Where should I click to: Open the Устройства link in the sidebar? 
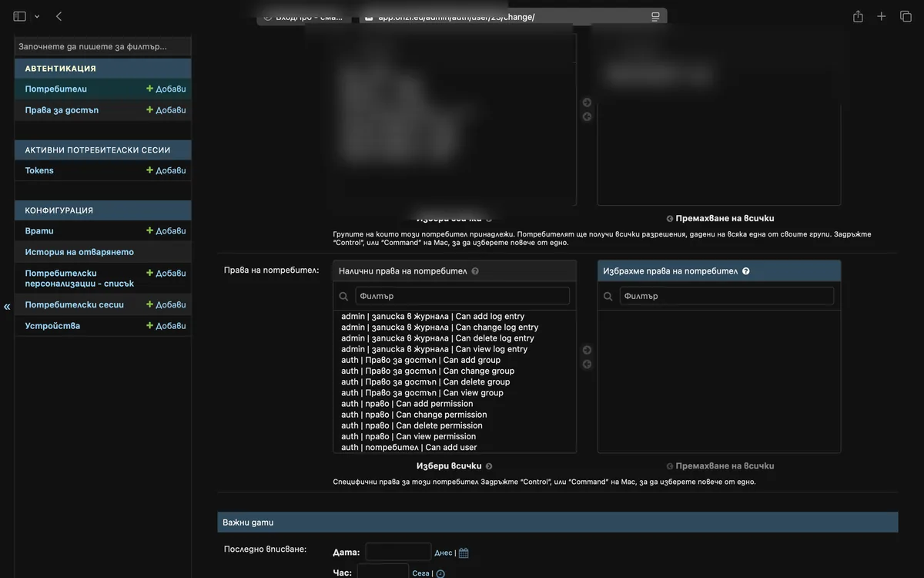coord(52,326)
